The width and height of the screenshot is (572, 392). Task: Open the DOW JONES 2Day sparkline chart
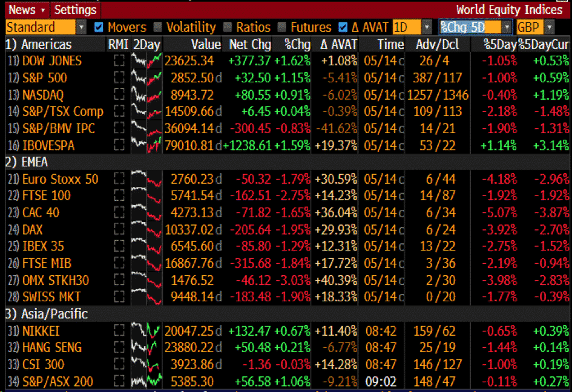coord(146,60)
